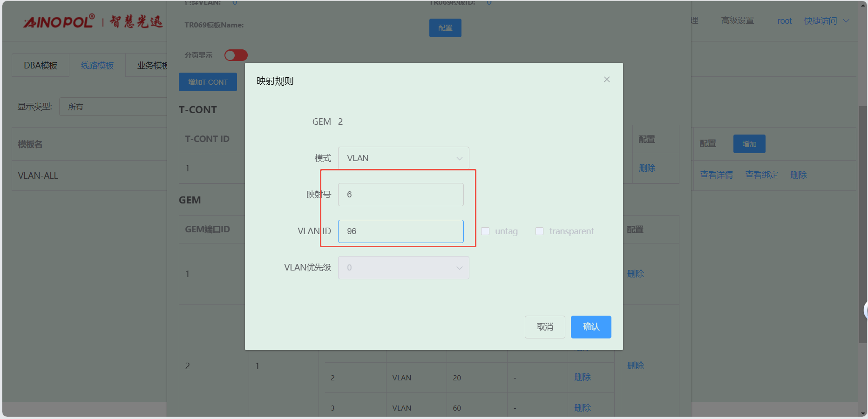This screenshot has height=419, width=868.
Task: Open the 模式 VLAN dropdown
Action: pyautogui.click(x=403, y=158)
